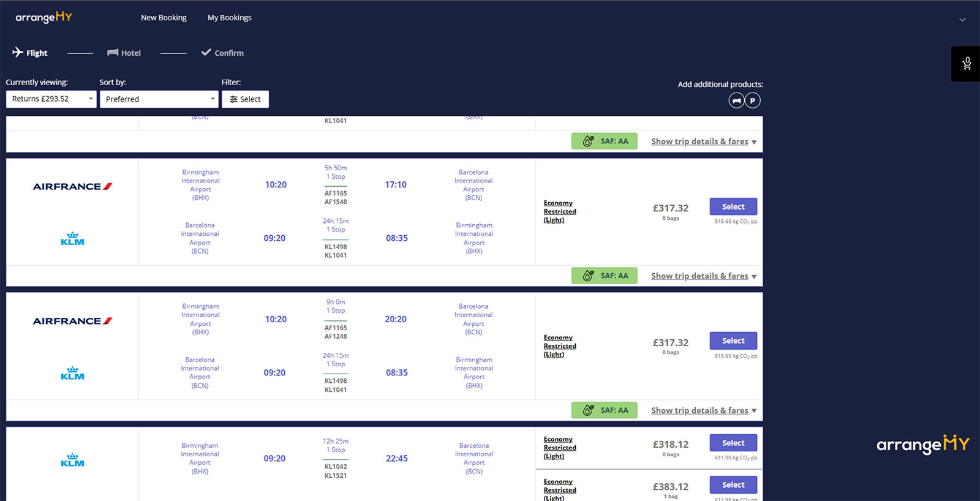Open Economy Restricted (Light) link for the 20:20 flight
Screen dimensions: 980x501
tap(560, 346)
